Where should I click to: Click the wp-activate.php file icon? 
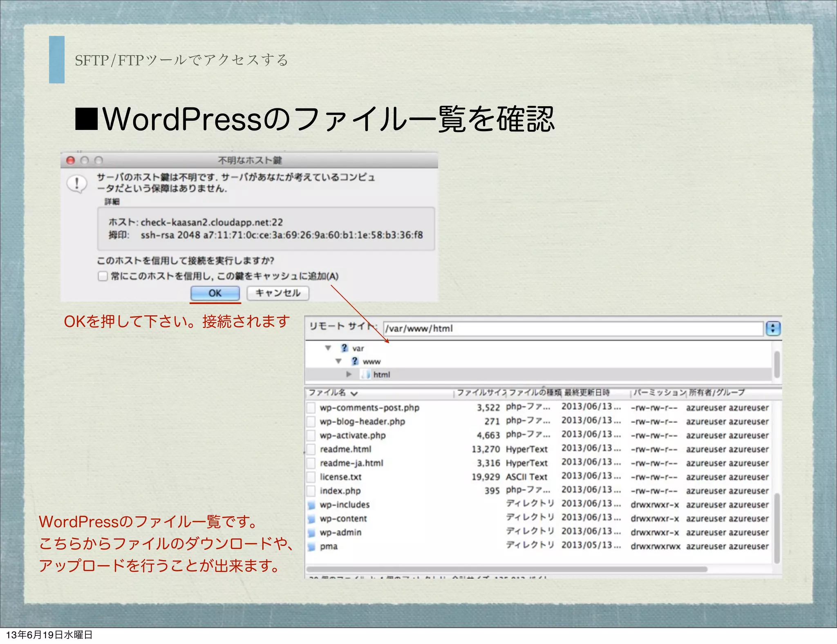[x=311, y=435]
